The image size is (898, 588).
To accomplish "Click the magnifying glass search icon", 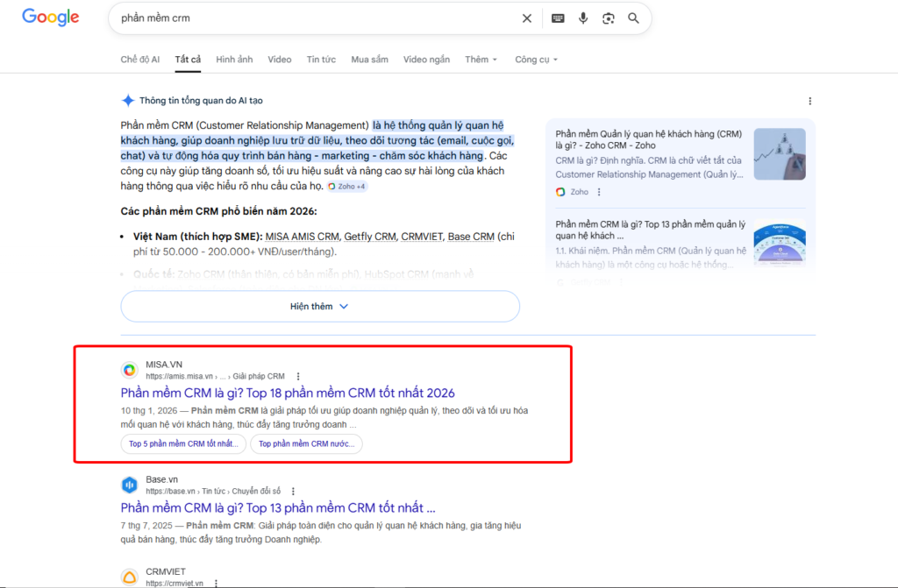I will pyautogui.click(x=633, y=18).
